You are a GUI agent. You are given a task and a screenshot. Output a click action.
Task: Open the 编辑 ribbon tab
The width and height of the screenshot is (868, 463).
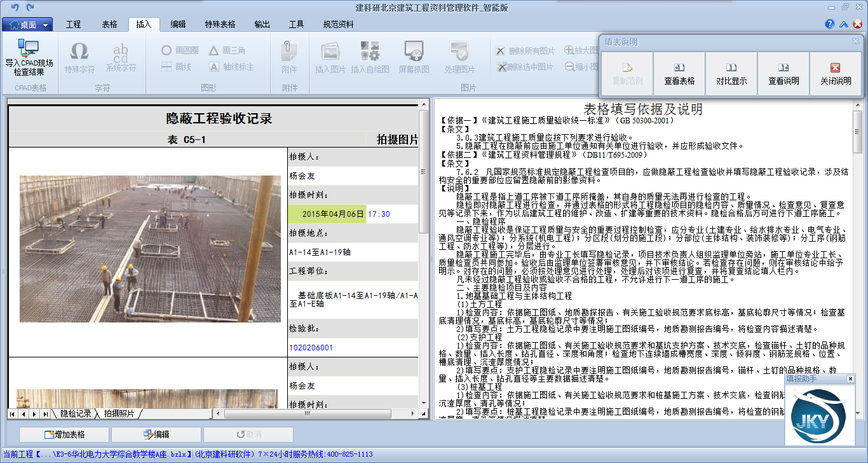[179, 24]
